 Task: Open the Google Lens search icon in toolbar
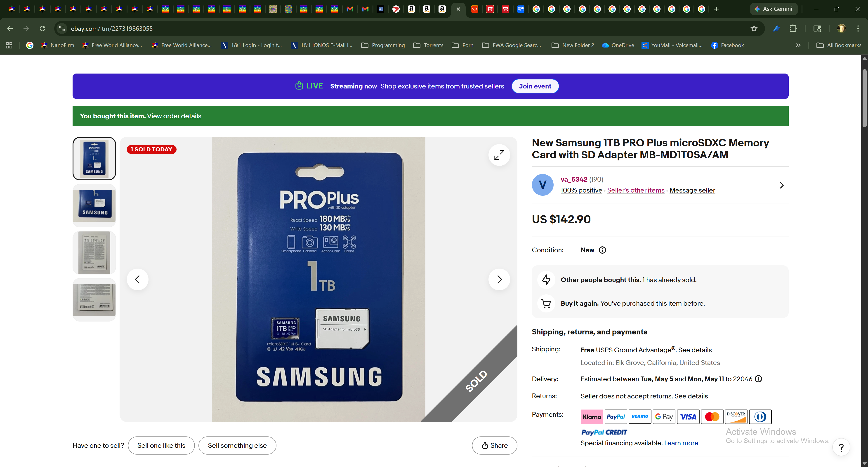(817, 29)
